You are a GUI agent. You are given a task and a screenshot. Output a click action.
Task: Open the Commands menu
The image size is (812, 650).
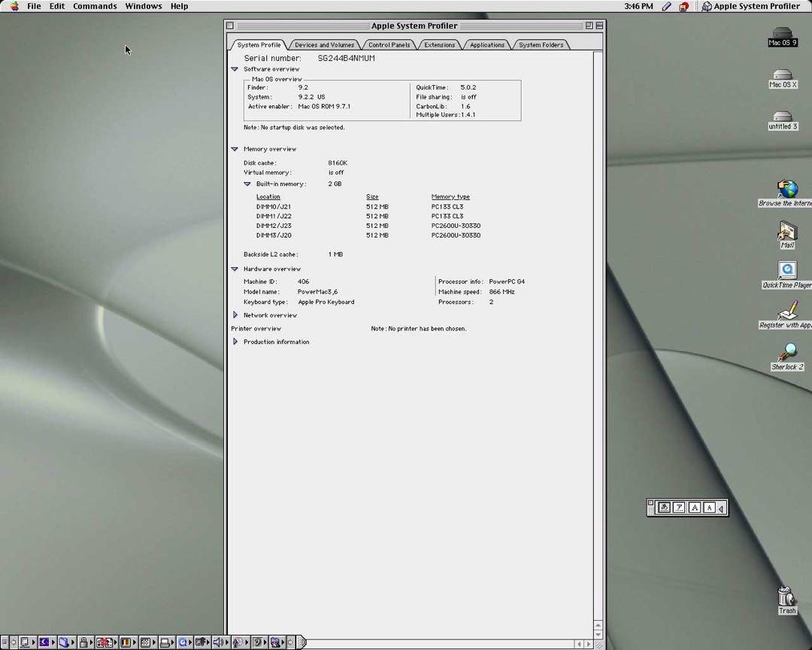click(x=95, y=6)
